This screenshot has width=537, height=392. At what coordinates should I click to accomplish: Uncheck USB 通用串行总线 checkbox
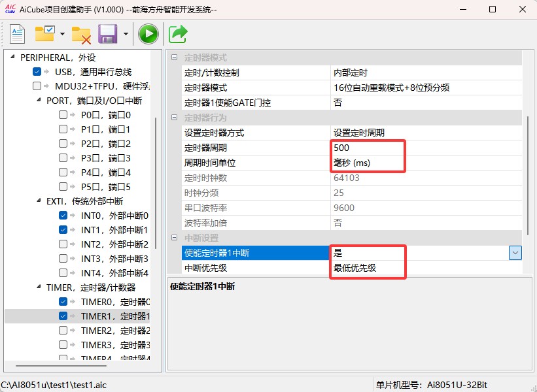37,71
